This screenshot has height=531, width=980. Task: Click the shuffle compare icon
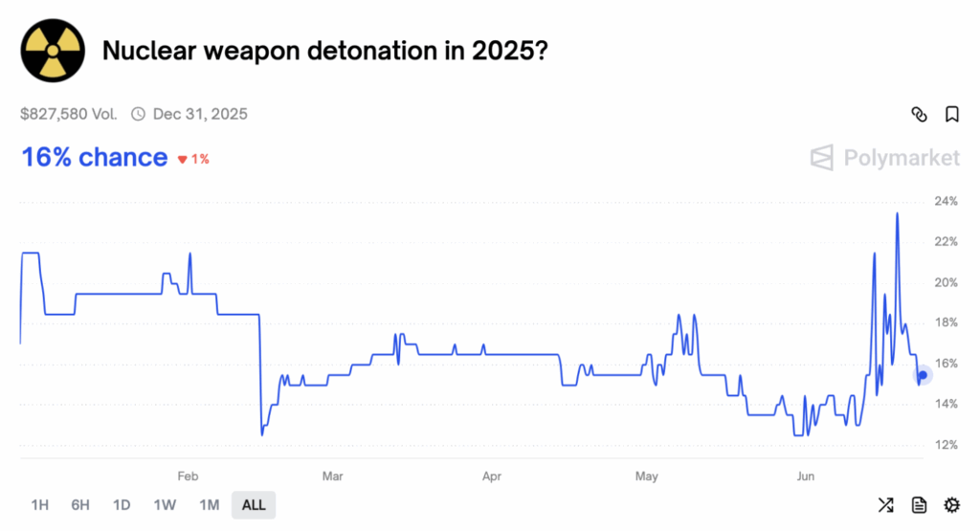pyautogui.click(x=885, y=505)
